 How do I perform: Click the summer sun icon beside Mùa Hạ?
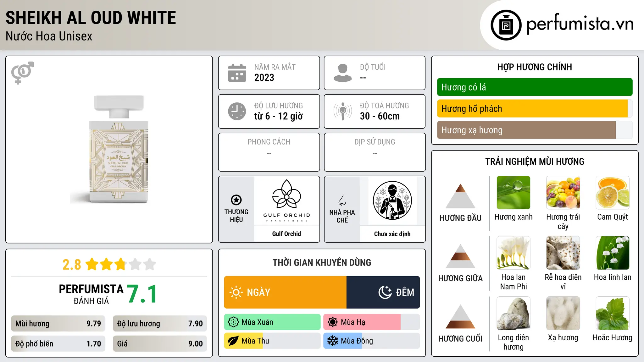pos(333,322)
